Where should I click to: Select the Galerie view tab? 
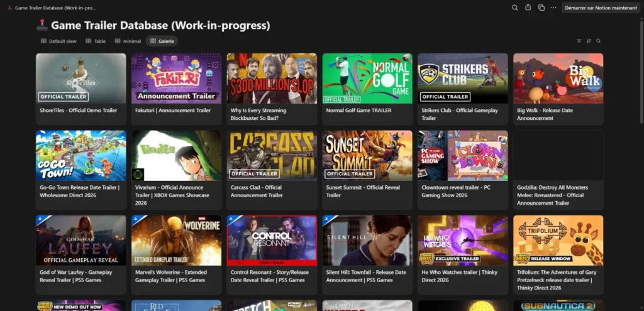(x=162, y=41)
